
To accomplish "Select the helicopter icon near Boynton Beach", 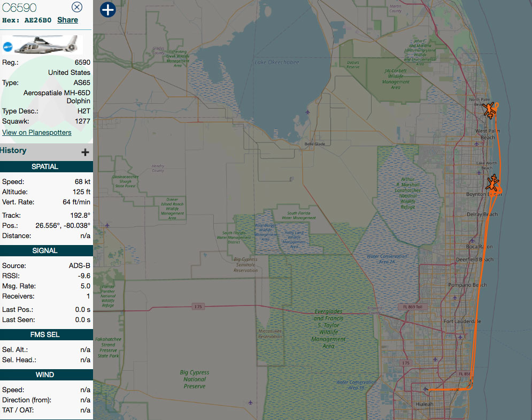I will [492, 183].
